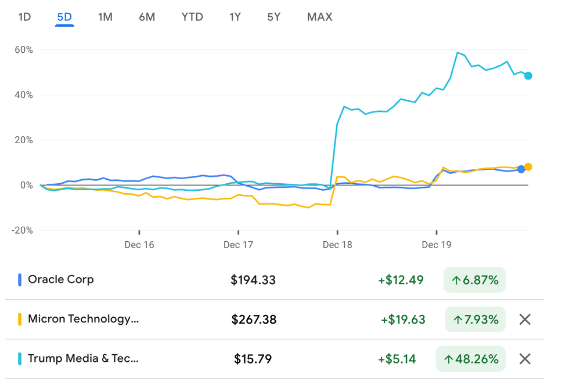
Task: Select the 1D time range
Action: (x=24, y=17)
